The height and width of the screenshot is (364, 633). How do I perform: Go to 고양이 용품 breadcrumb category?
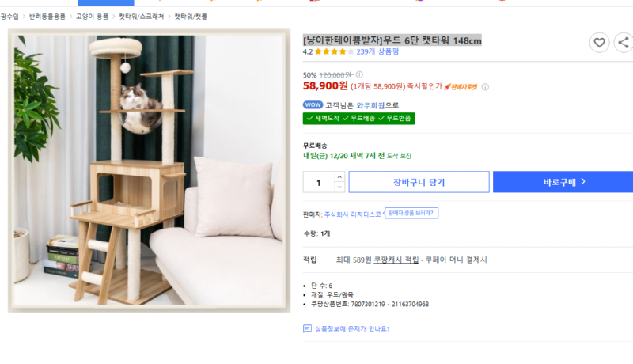pos(92,17)
